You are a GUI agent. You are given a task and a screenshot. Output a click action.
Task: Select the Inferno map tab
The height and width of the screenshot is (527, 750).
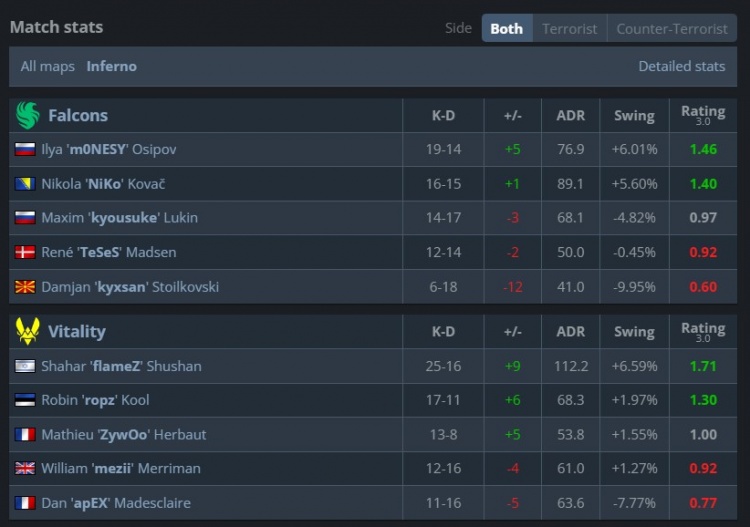pos(112,67)
